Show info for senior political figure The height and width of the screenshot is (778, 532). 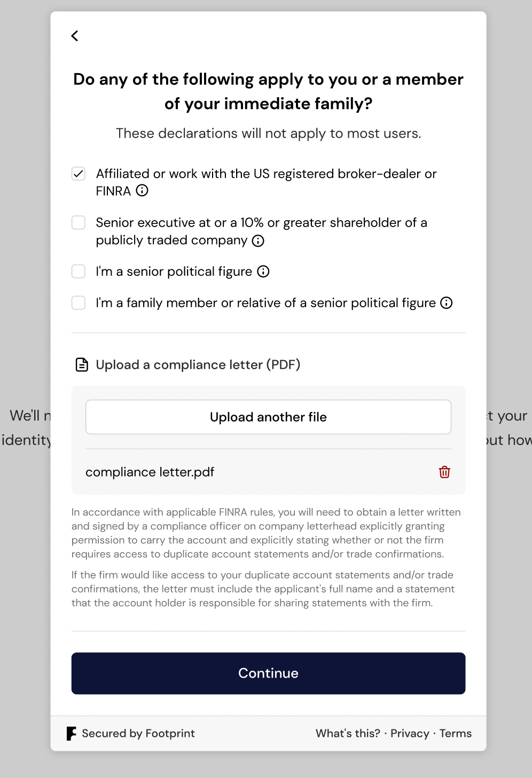point(263,271)
